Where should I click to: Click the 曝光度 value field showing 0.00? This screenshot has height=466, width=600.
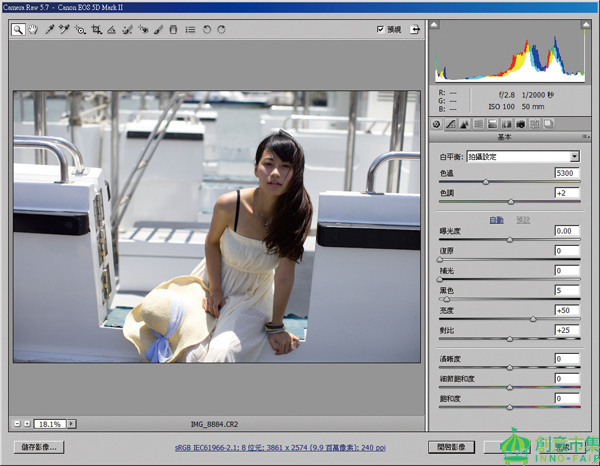pyautogui.click(x=567, y=231)
